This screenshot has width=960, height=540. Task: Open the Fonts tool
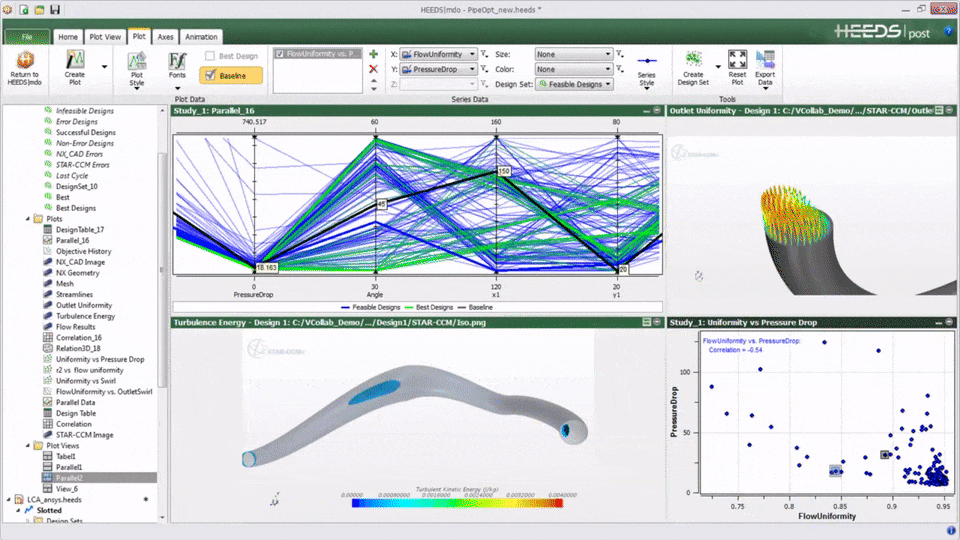click(177, 70)
